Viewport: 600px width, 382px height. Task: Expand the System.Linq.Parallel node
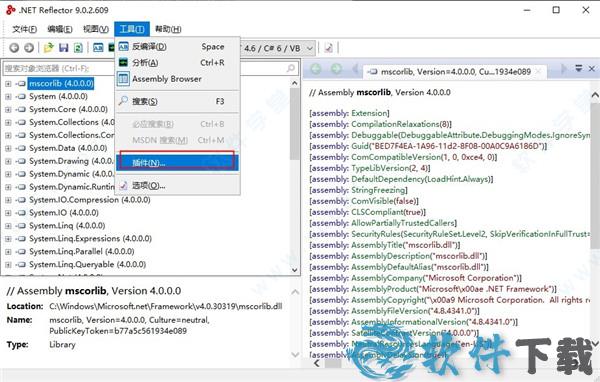(x=8, y=251)
